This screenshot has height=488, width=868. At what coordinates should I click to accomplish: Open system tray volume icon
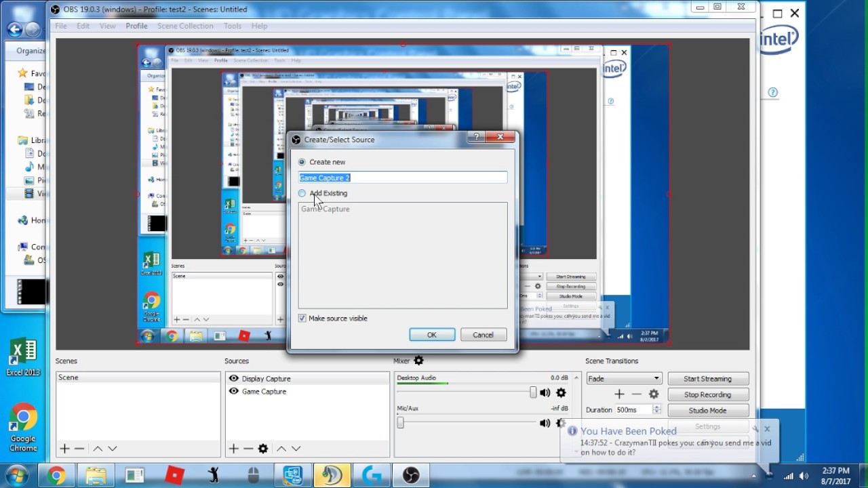click(804, 476)
